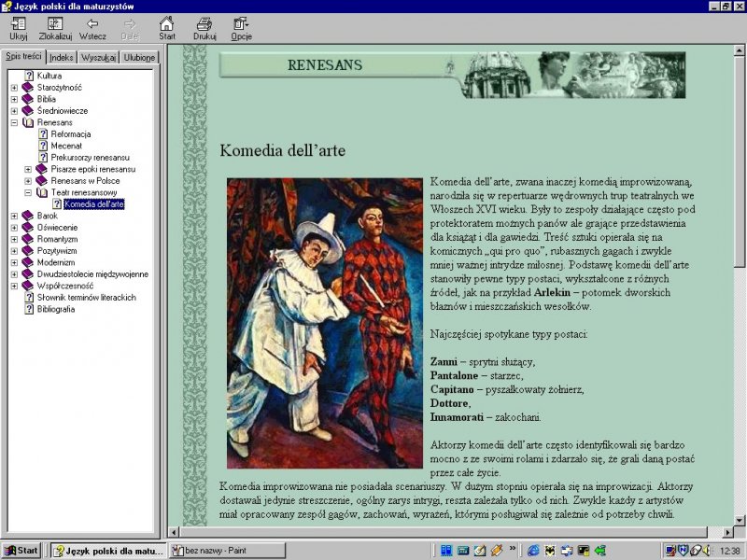
Task: Collapse the Teatr renesansowy node
Action: click(x=29, y=192)
